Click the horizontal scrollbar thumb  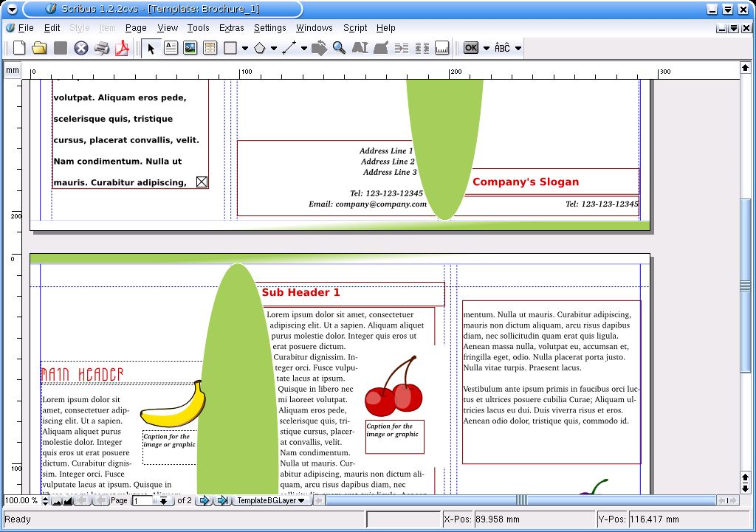click(521, 501)
